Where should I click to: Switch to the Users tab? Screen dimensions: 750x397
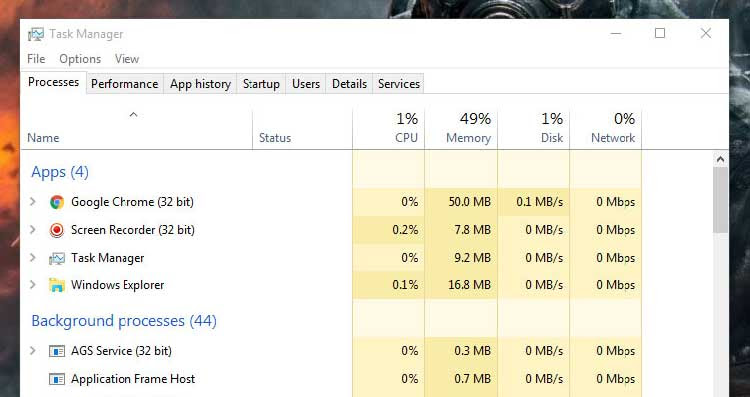pyautogui.click(x=306, y=84)
